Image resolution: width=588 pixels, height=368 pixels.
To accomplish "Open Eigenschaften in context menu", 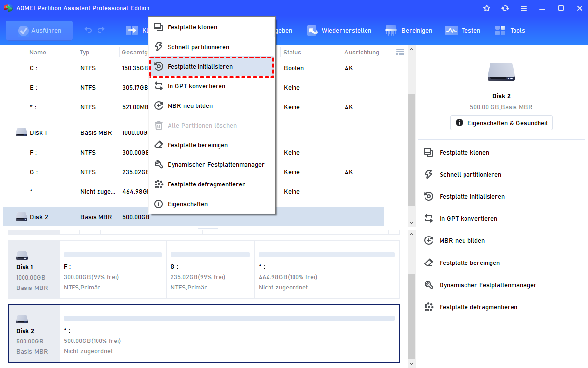I will (x=212, y=204).
